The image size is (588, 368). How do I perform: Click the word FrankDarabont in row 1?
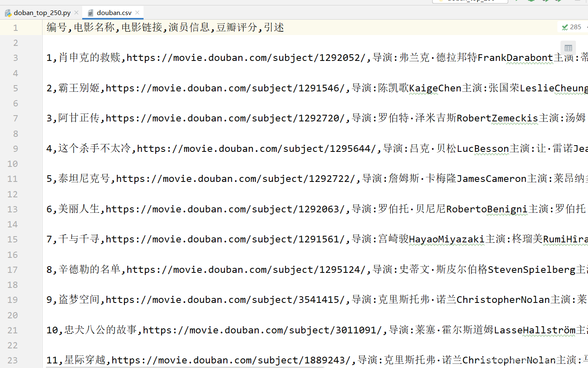[x=515, y=58]
